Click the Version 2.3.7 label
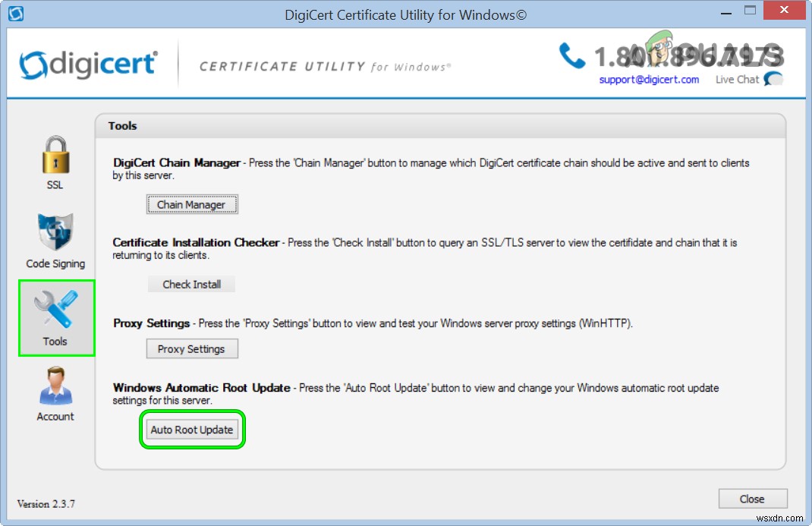Image resolution: width=812 pixels, height=526 pixels. pos(46,504)
